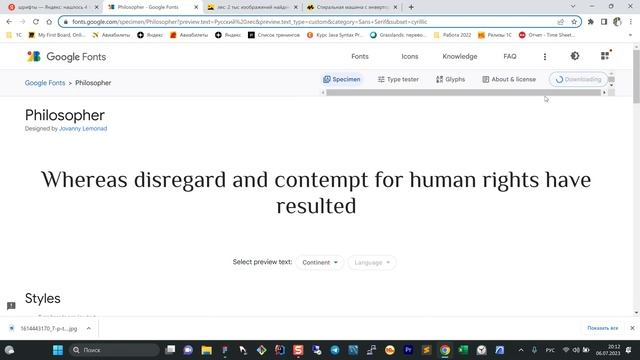The height and width of the screenshot is (360, 640).
Task: Bookmark this page with the star icon
Action: click(x=574, y=22)
